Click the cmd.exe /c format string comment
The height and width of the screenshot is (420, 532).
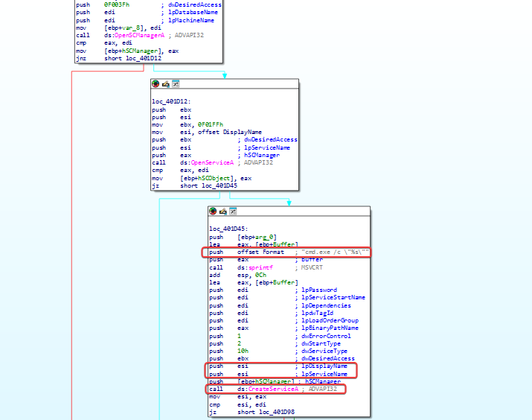[335, 252]
